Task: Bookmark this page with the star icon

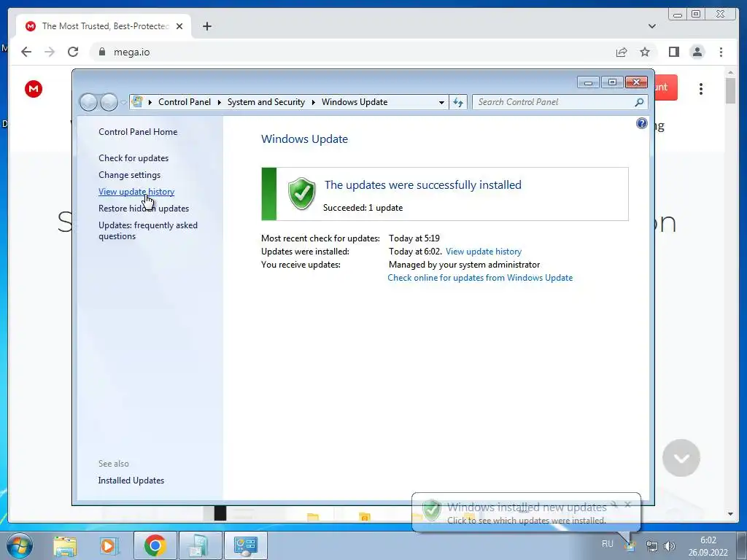Action: pyautogui.click(x=645, y=52)
